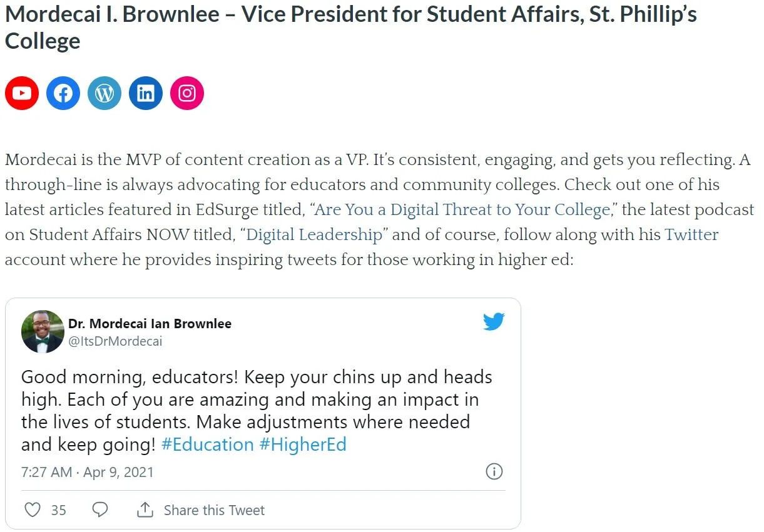Viewport: 764px width, 532px height.
Task: Click the tweet info icon
Action: pos(494,471)
